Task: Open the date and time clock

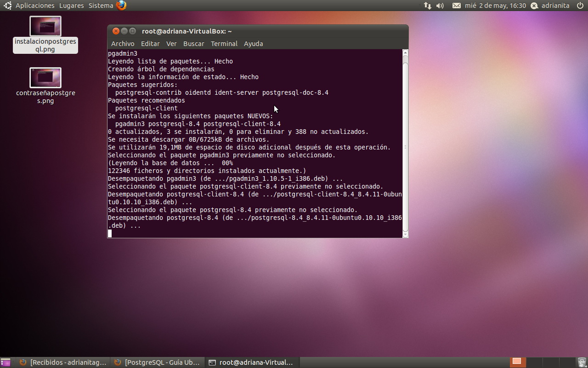Action: click(495, 6)
